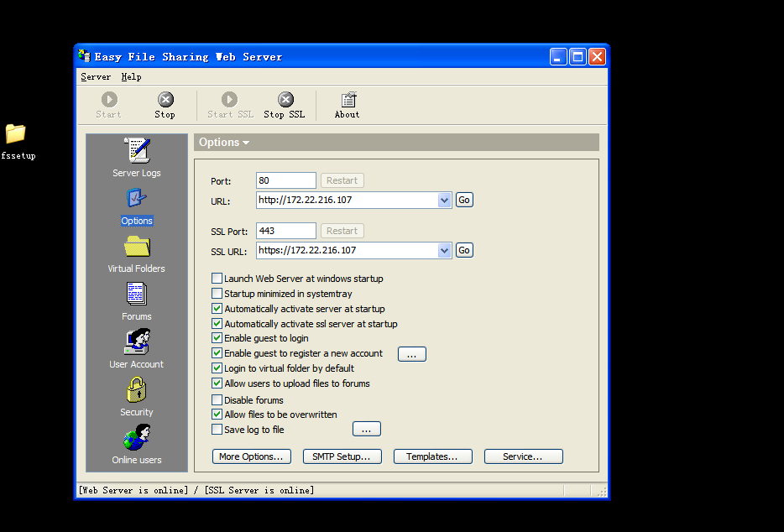Click Restart beside the SSL Port field
This screenshot has width=784, height=532.
point(342,231)
